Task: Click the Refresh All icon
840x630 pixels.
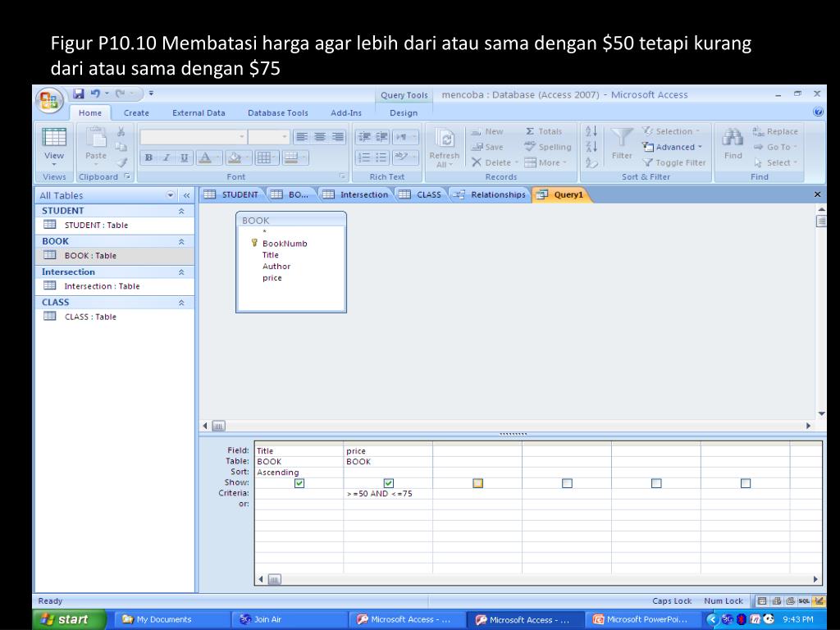Action: tap(444, 139)
